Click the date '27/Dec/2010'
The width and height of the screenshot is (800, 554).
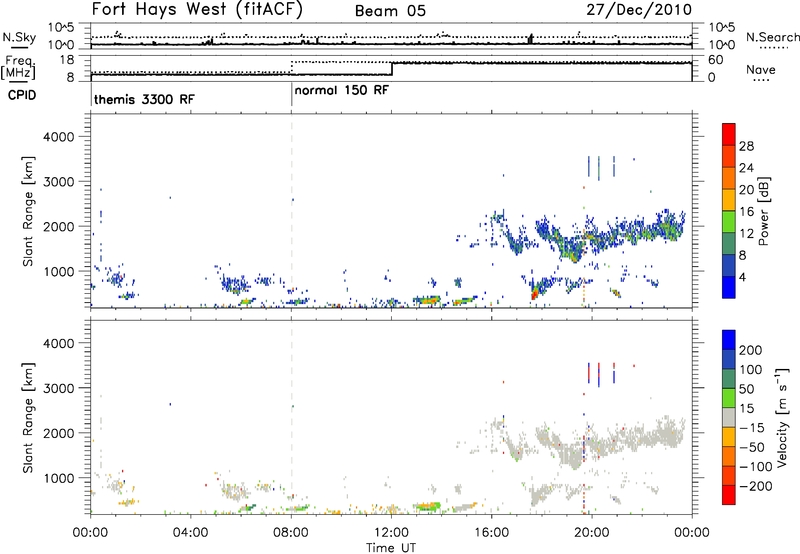click(x=639, y=9)
